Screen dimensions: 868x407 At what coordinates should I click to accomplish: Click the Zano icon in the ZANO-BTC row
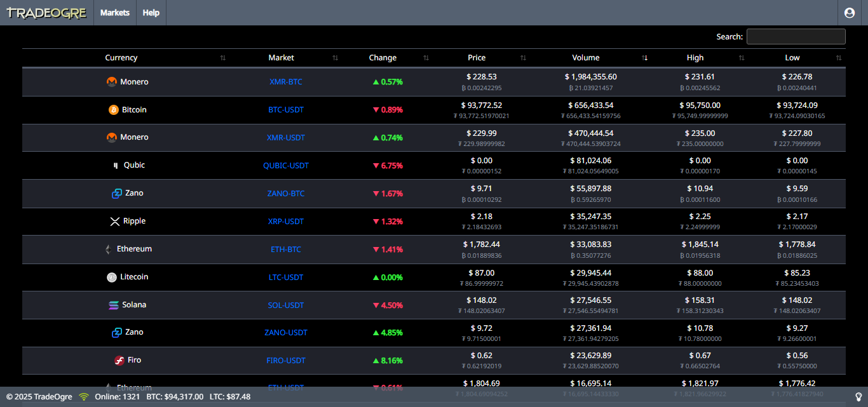[117, 193]
